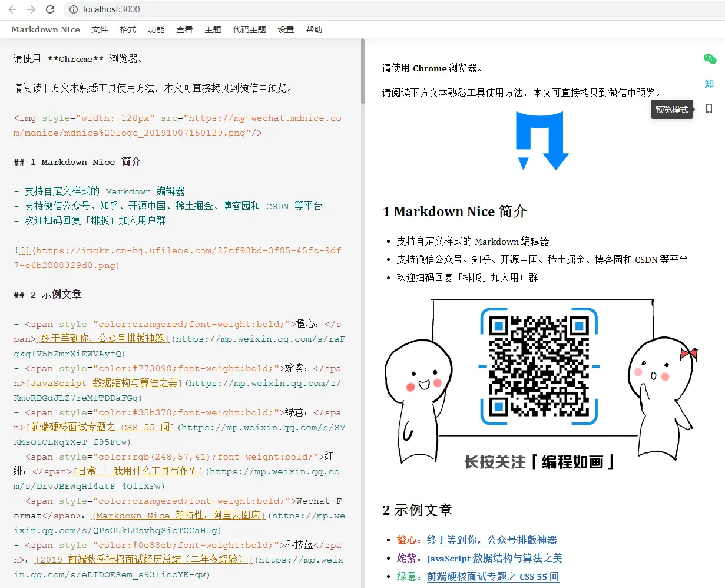Screen dimensions: 725x588
Task: Click the editor pane vertical scrollbar
Action: [x=363, y=71]
